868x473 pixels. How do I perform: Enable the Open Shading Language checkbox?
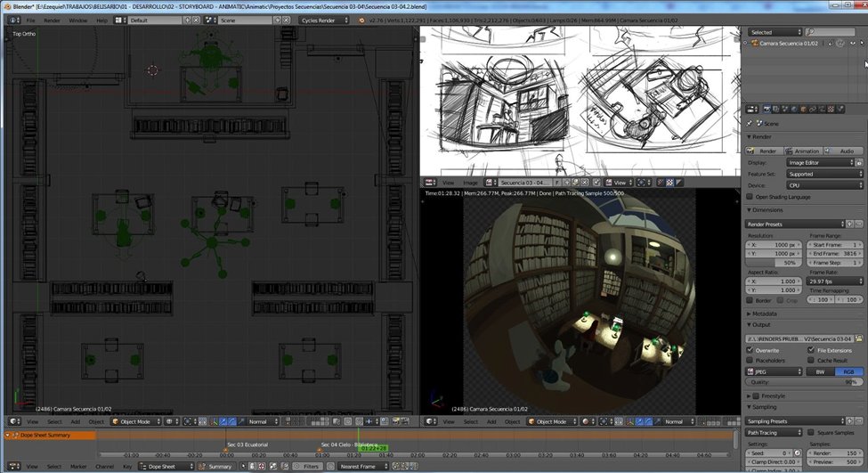point(750,196)
